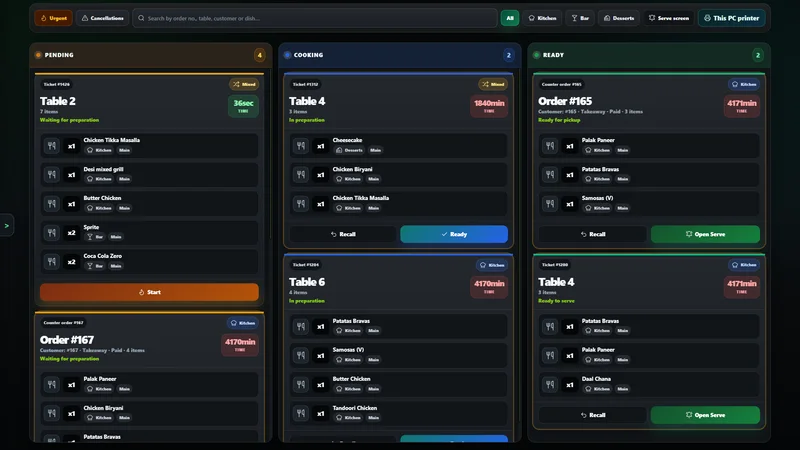Click Ready column count badge
Viewport: 800px width, 450px height.
pyautogui.click(x=758, y=55)
